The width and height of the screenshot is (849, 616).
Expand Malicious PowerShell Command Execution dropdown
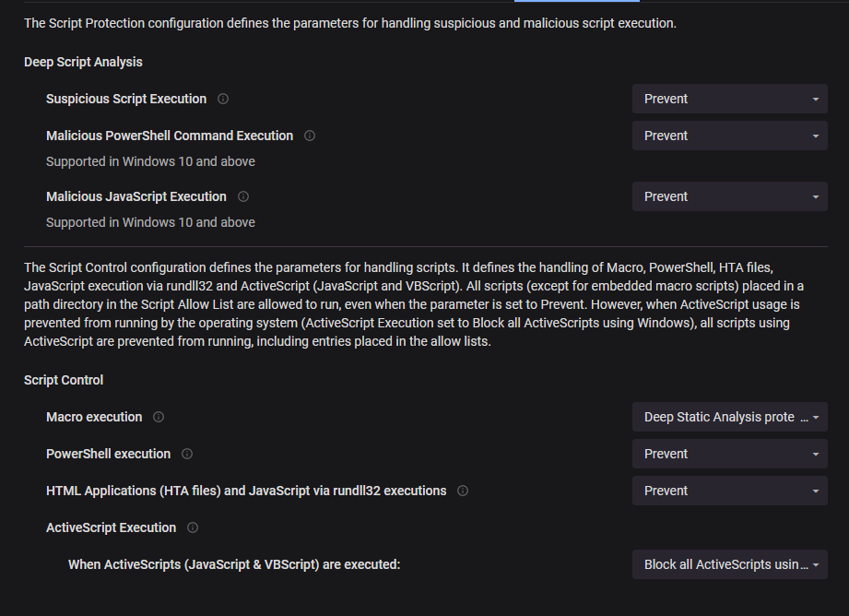pyautogui.click(x=729, y=136)
